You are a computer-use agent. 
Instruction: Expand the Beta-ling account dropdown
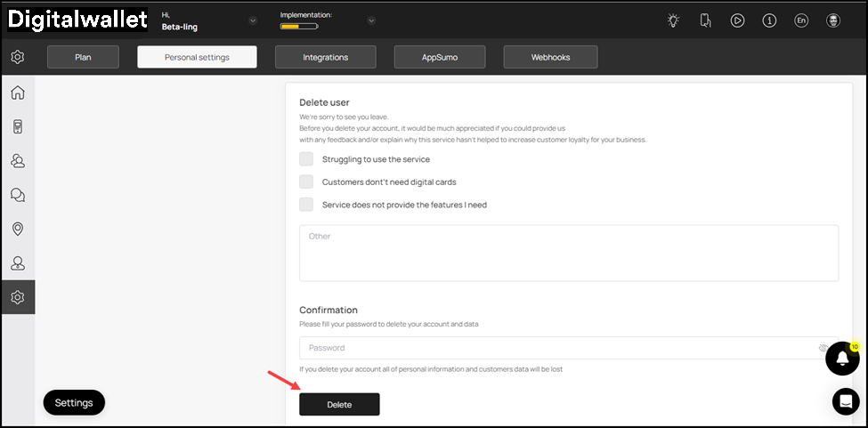pyautogui.click(x=253, y=20)
